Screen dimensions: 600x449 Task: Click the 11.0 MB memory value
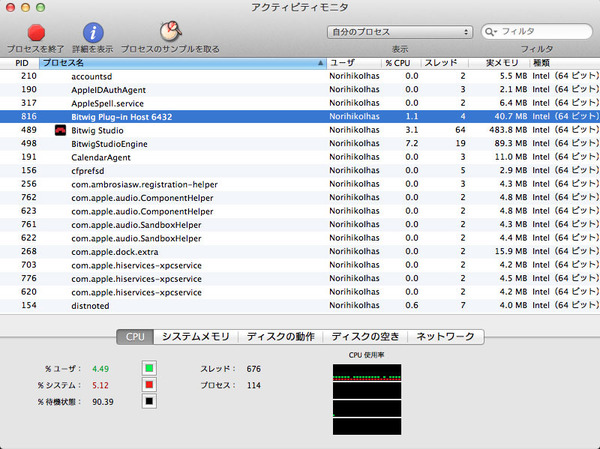click(x=511, y=157)
